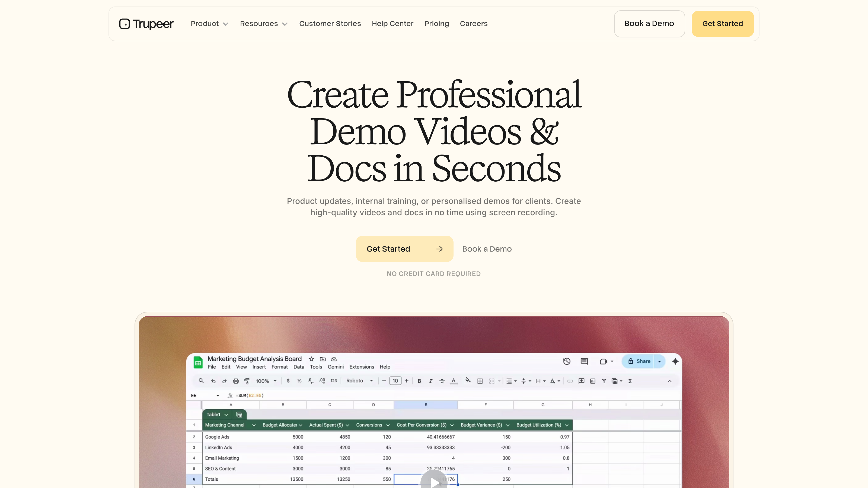This screenshot has width=868, height=488.
Task: Open the Roboto font dropdown
Action: (x=359, y=381)
